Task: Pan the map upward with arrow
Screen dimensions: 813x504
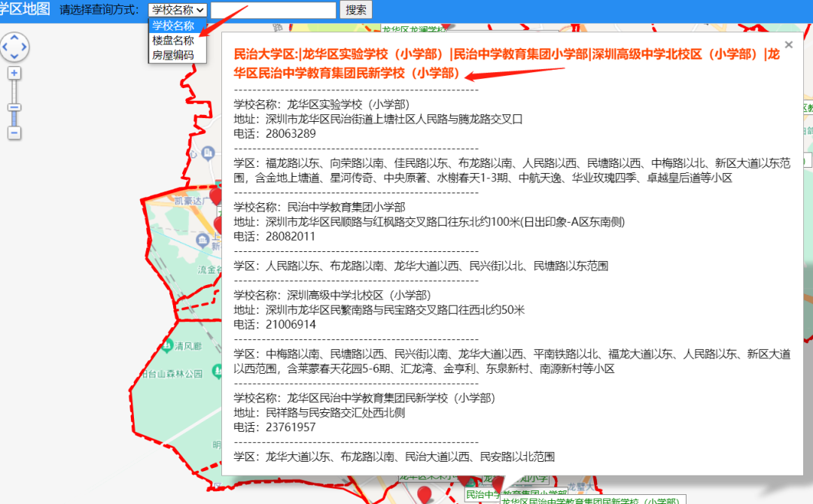Action: (14, 38)
